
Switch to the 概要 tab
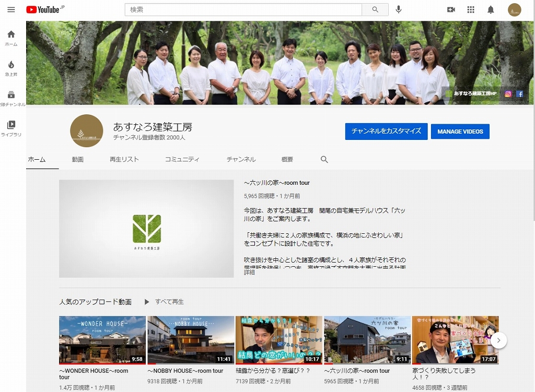pyautogui.click(x=287, y=160)
